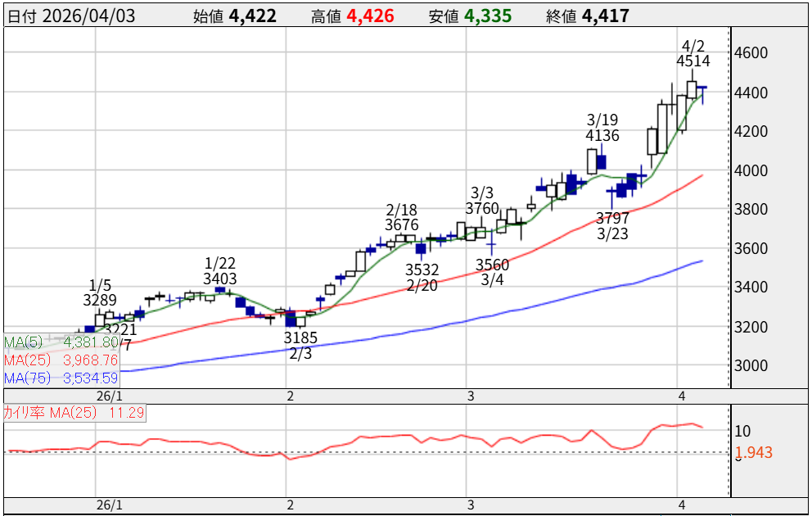This screenshot has width=812, height=516.
Task: Click the カイリ率 MA(25) indicator label
Action: 74,413
